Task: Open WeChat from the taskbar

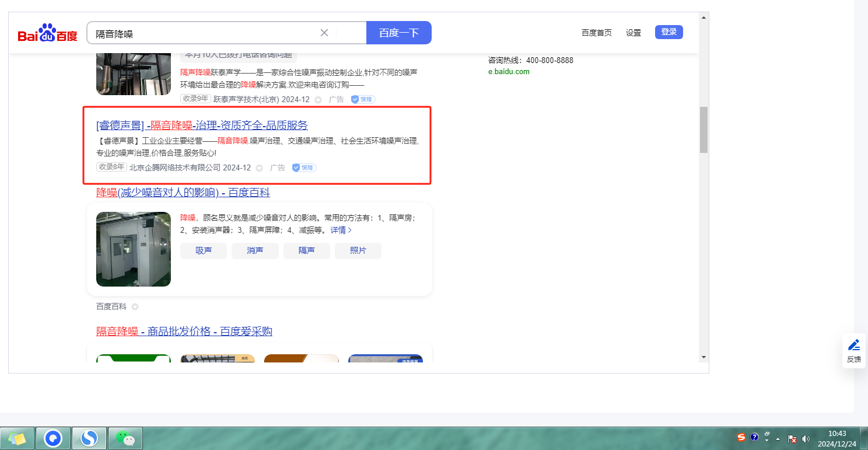Action: pyautogui.click(x=125, y=437)
